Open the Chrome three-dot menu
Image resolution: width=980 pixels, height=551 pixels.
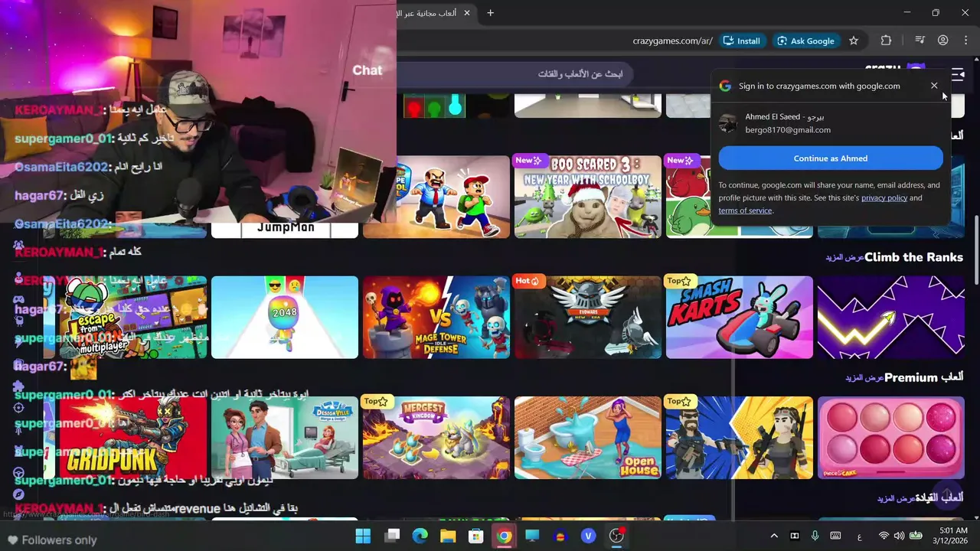[966, 41]
